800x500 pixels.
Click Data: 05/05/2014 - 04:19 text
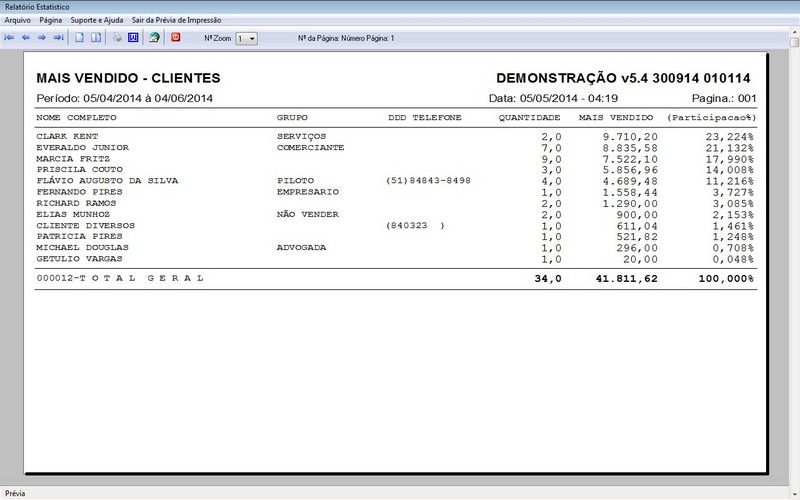click(554, 98)
